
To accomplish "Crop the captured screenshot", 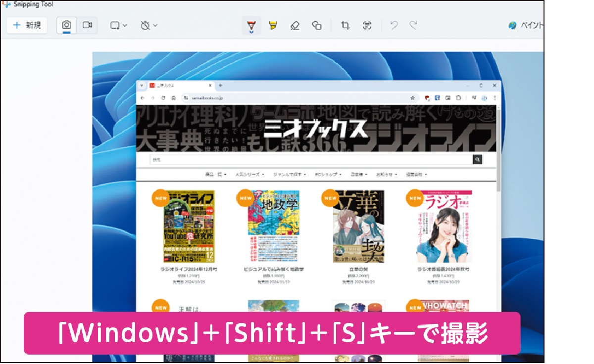I will coord(346,25).
